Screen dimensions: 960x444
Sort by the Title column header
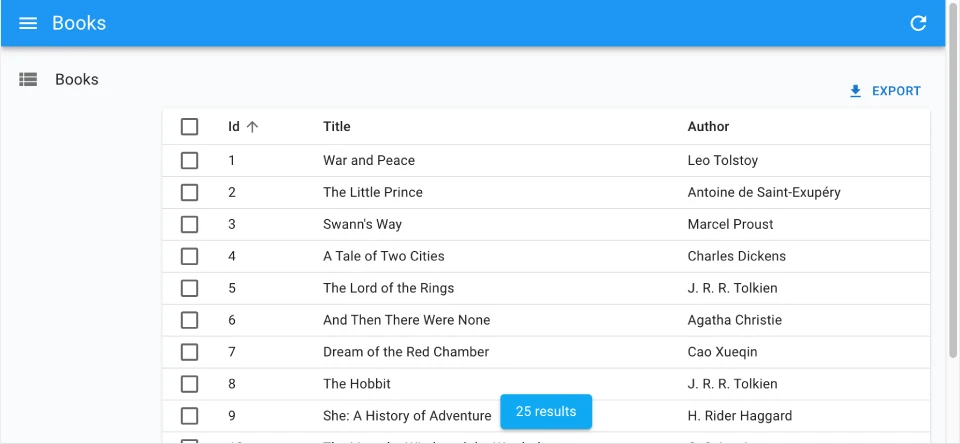tap(337, 127)
